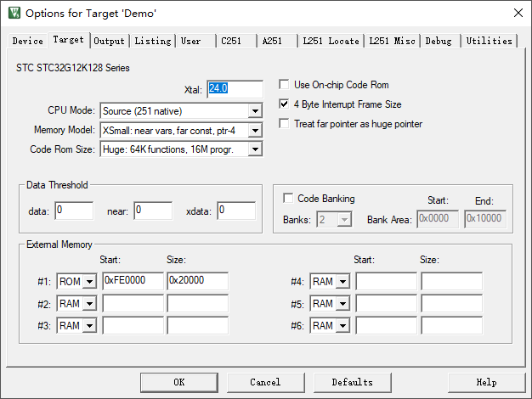Click the Keil icon in title bar
The image size is (532, 399).
pyautogui.click(x=14, y=13)
